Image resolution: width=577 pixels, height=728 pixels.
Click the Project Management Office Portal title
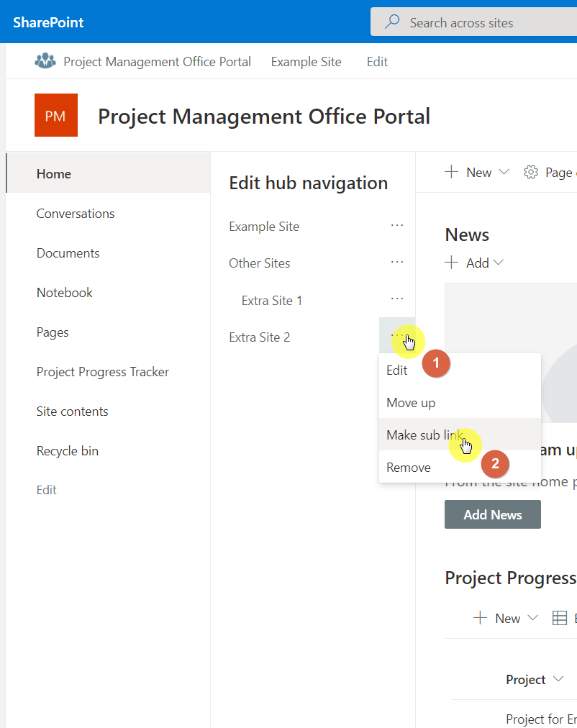point(264,116)
